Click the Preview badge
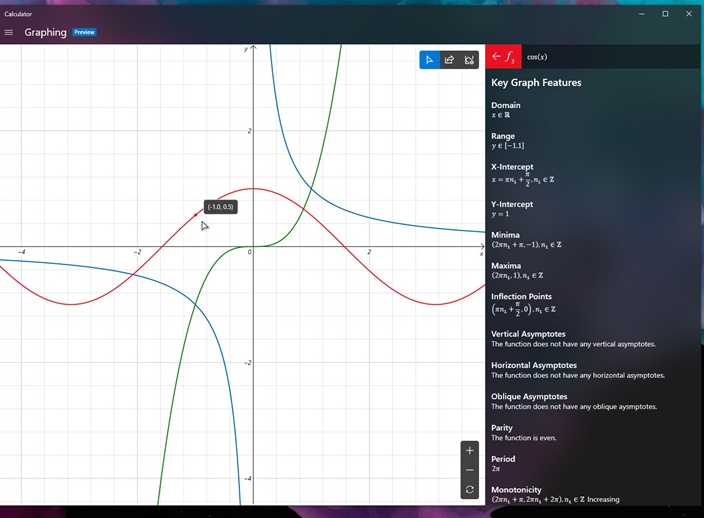 (x=85, y=32)
